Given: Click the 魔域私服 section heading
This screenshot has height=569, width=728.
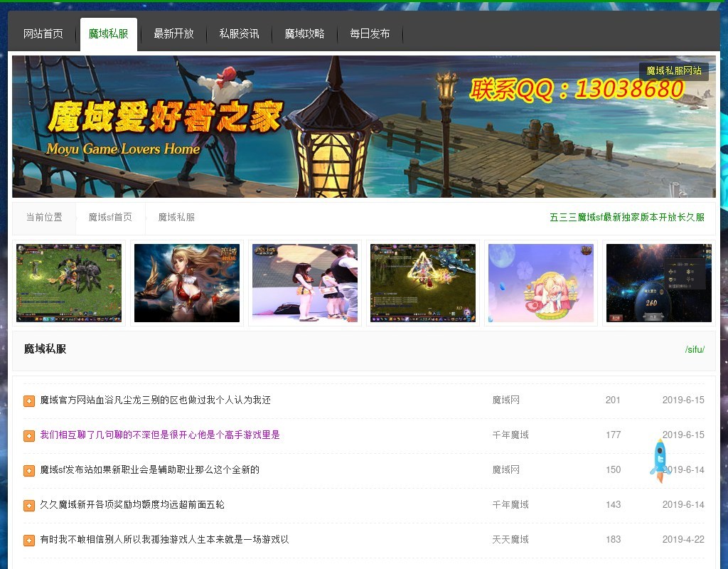Looking at the screenshot, I should click(45, 349).
